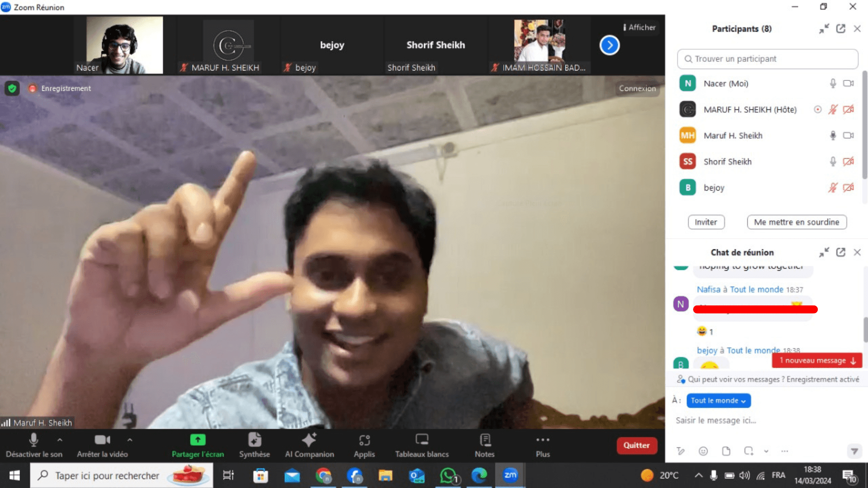Select Nacer video thumbnail
This screenshot has width=868, height=488.
click(125, 45)
